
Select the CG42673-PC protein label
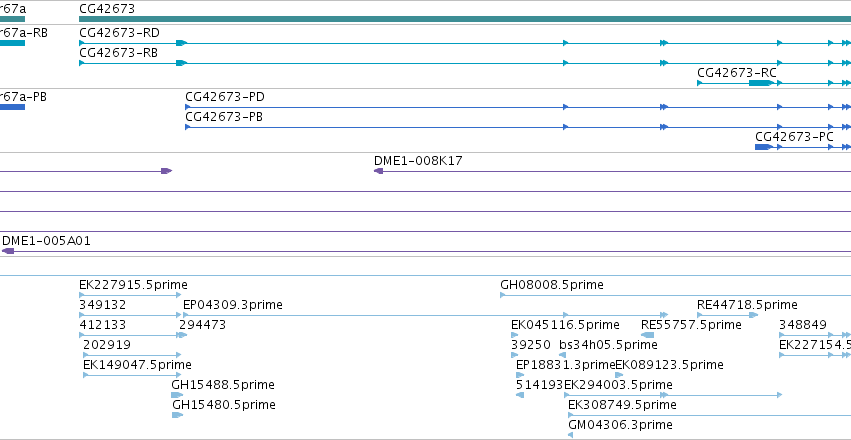795,137
